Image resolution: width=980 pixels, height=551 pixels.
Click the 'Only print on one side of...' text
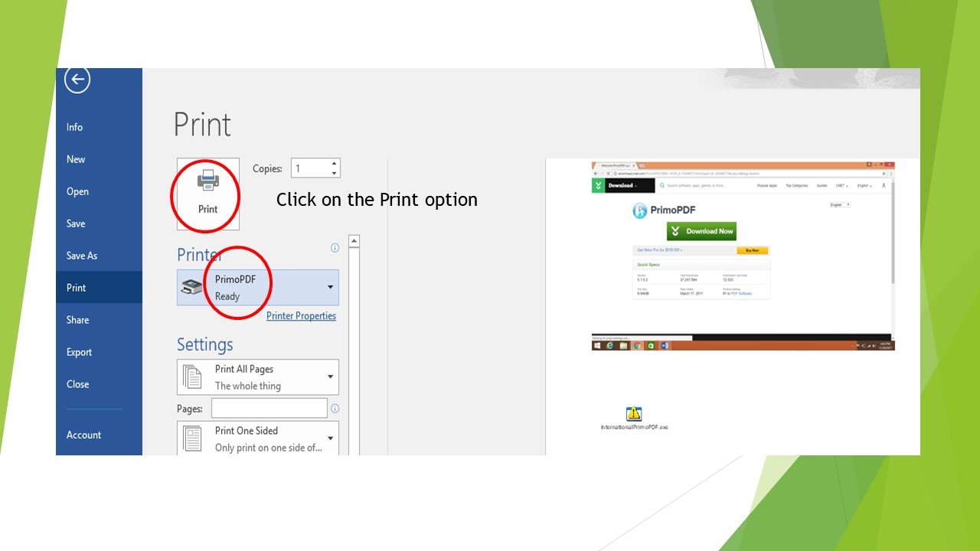[x=269, y=448]
